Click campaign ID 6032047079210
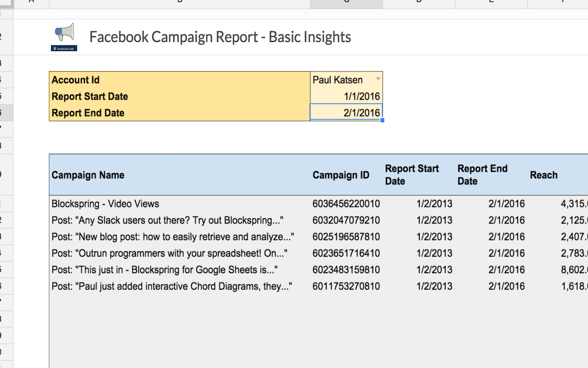588x368 pixels. coord(346,220)
